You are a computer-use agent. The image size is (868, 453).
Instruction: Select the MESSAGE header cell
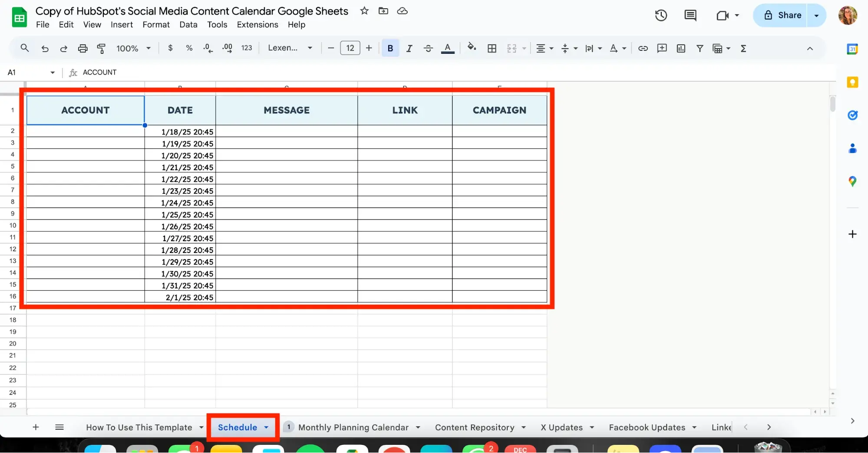(x=287, y=110)
